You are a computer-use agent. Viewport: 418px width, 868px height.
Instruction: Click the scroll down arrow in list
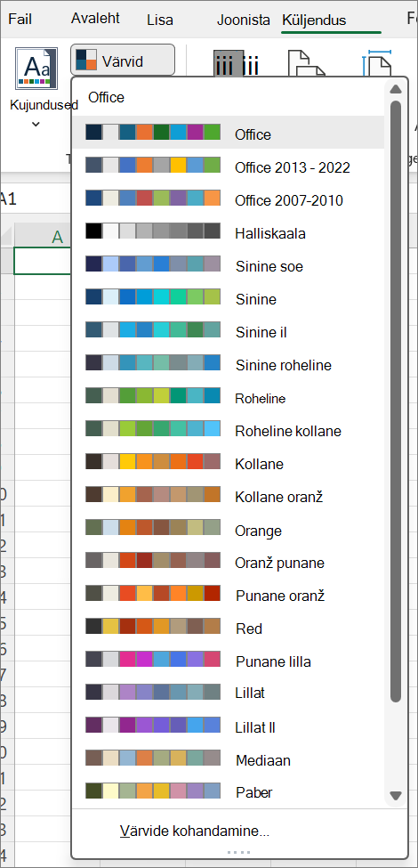[x=395, y=796]
